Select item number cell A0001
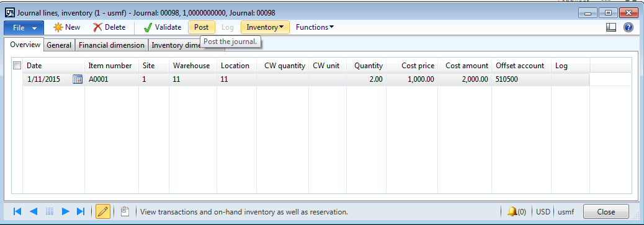This screenshot has height=225, width=644. point(112,79)
